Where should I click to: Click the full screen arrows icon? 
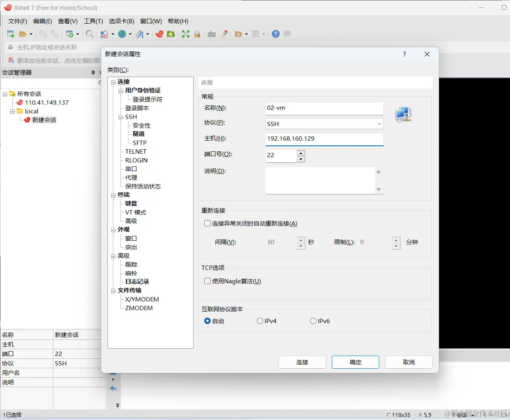tap(186, 34)
